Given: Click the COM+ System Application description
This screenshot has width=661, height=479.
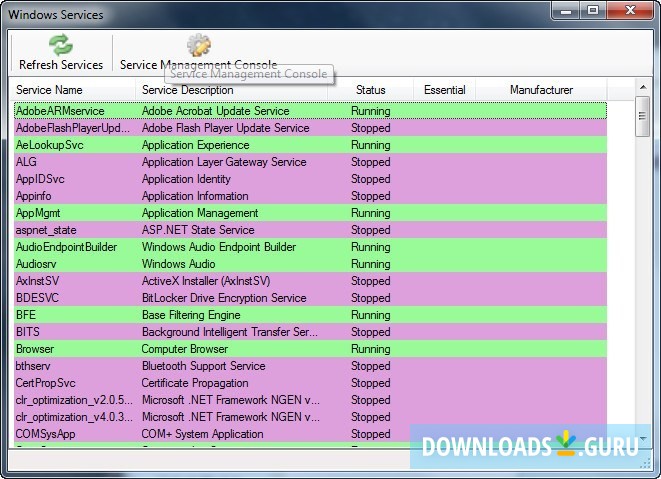Looking at the screenshot, I should click(x=202, y=434).
